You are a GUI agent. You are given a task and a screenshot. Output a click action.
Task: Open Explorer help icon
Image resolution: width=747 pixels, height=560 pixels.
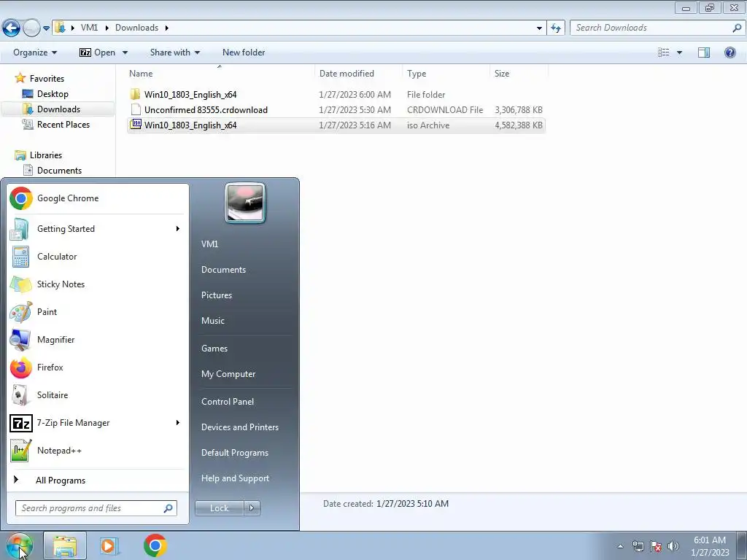click(729, 52)
